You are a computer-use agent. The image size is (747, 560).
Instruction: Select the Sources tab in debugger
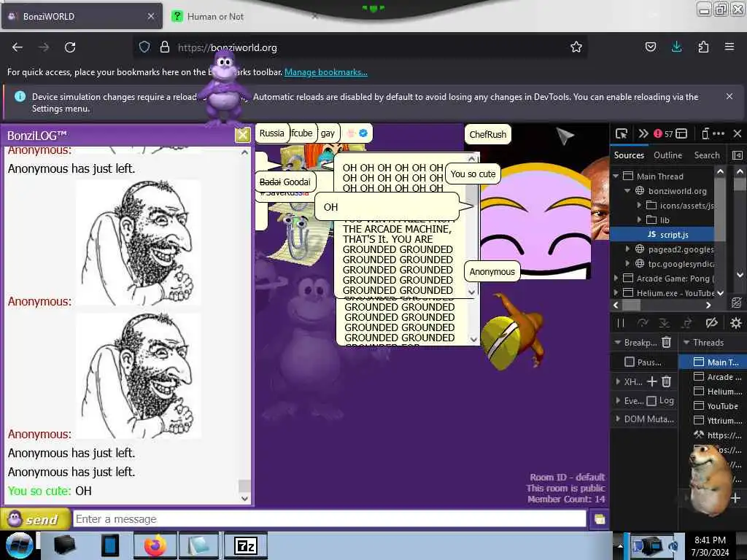point(629,155)
